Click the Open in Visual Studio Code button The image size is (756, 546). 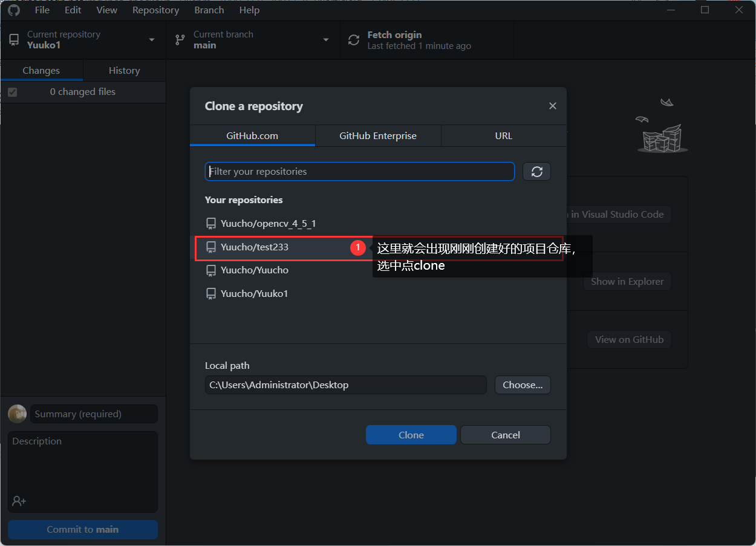point(619,214)
